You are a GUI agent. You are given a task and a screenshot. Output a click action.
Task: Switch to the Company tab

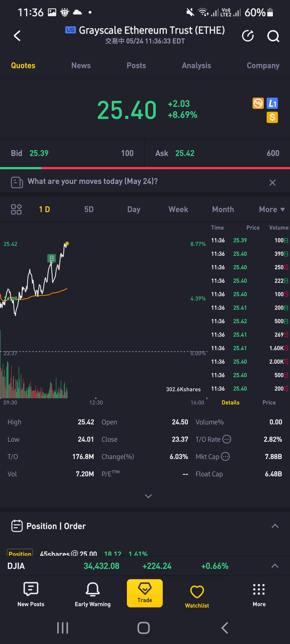point(263,65)
